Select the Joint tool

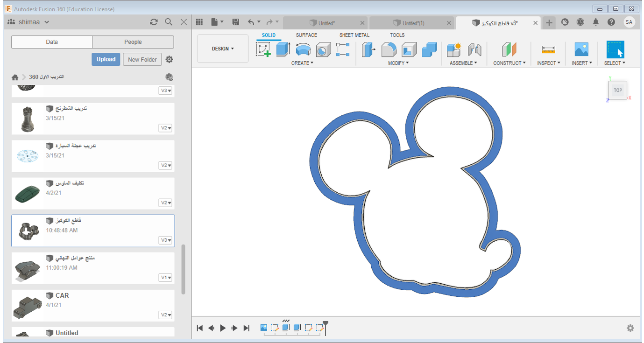tap(474, 49)
